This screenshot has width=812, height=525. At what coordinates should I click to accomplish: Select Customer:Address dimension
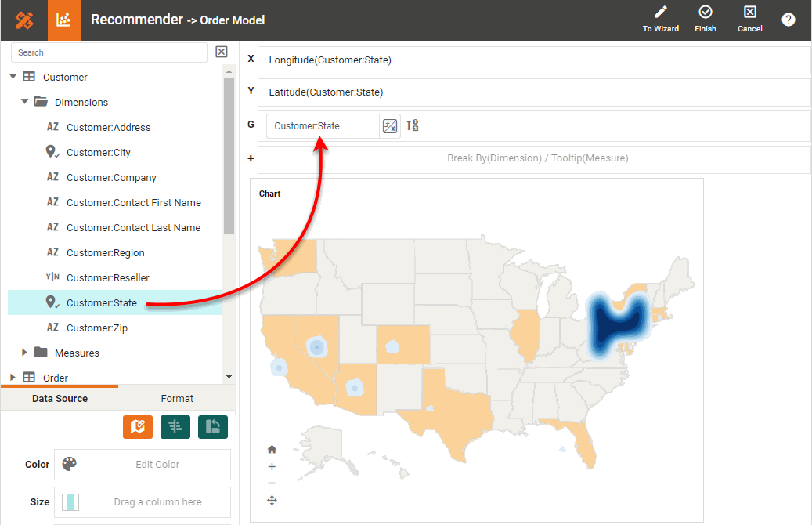pyautogui.click(x=108, y=127)
